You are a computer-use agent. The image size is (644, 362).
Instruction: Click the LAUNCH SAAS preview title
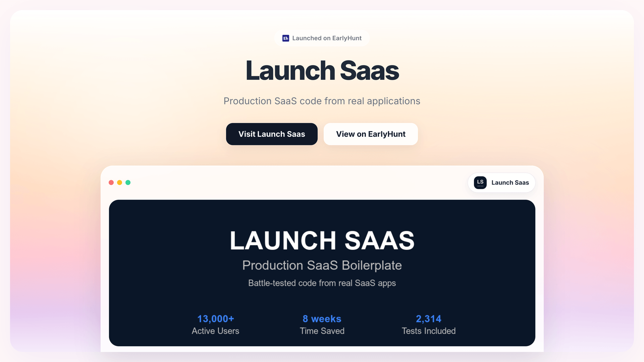pos(322,240)
